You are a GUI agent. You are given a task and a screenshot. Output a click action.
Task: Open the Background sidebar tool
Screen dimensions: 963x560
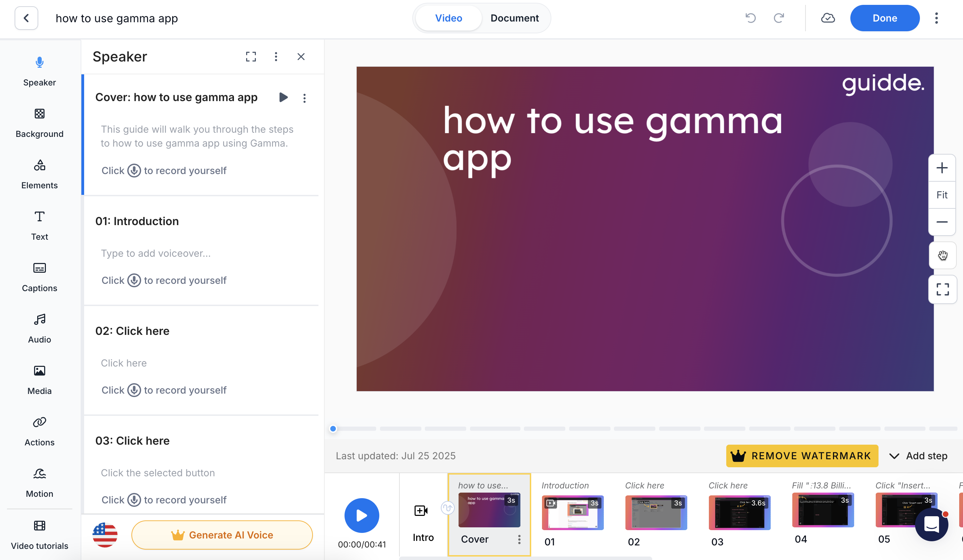point(39,123)
